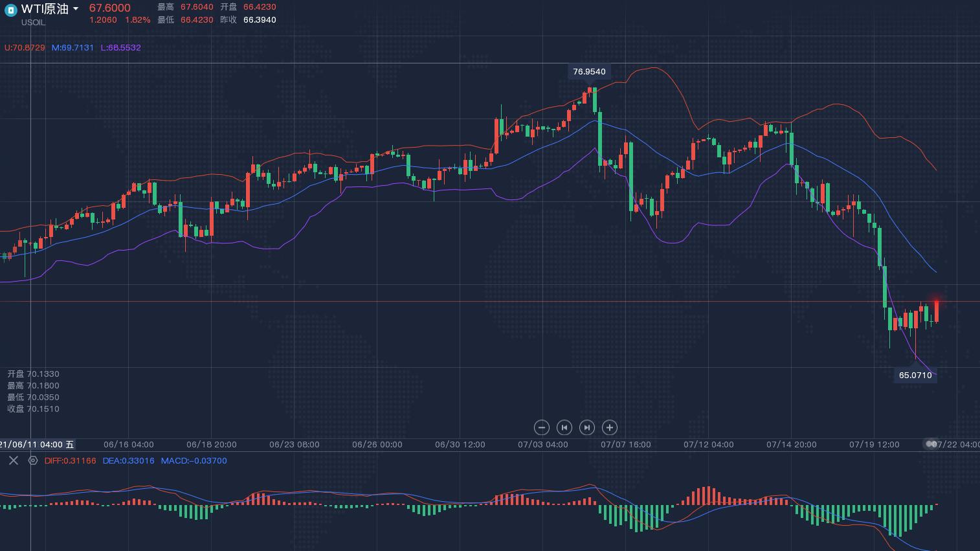This screenshot has width=980, height=551.
Task: Zoom in the chart with plus button
Action: pos(609,427)
